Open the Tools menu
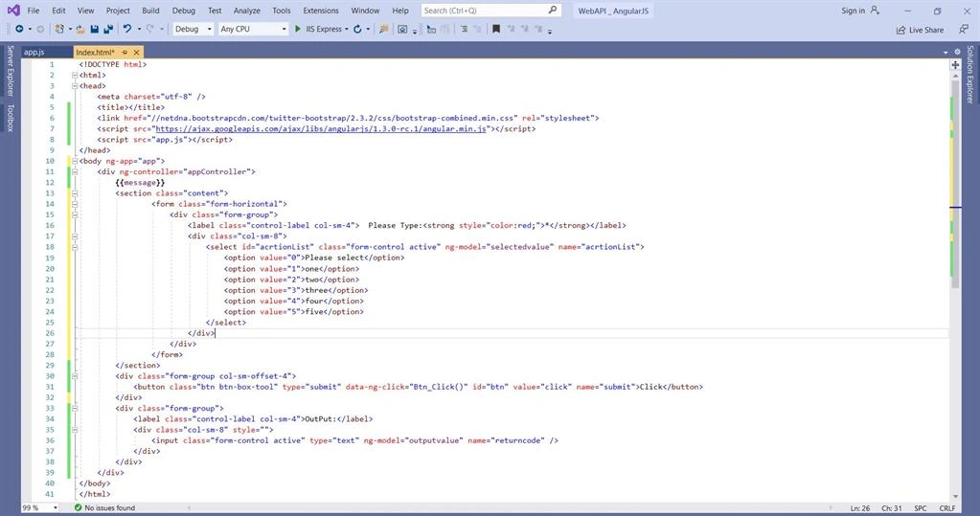The width and height of the screenshot is (980, 516). [282, 11]
